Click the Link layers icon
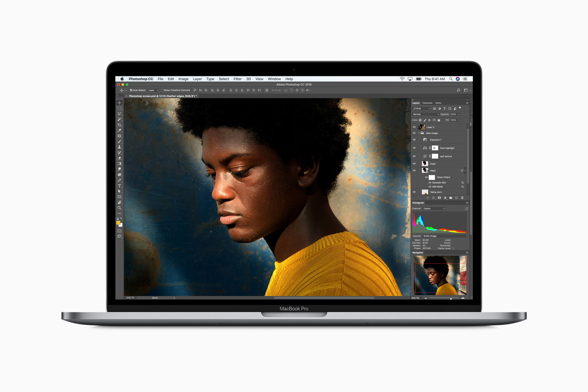Image resolution: width=588 pixels, height=392 pixels. pyautogui.click(x=427, y=198)
